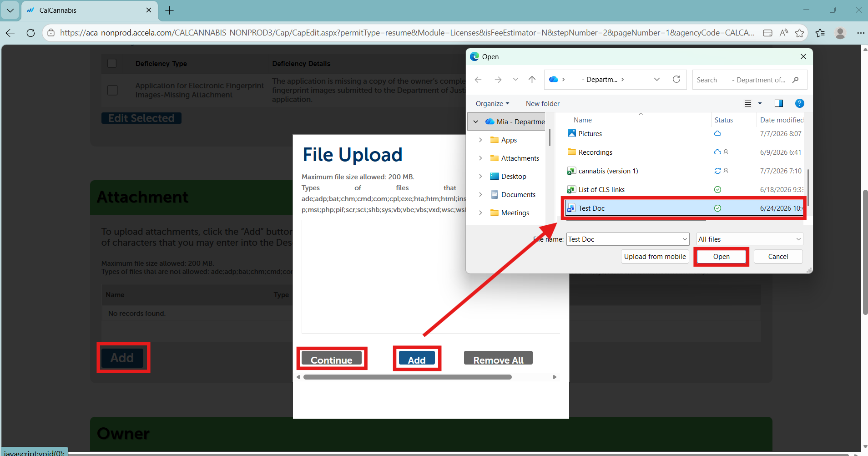Select Meetings in the navigation tree
This screenshot has width=868, height=456.
point(515,213)
